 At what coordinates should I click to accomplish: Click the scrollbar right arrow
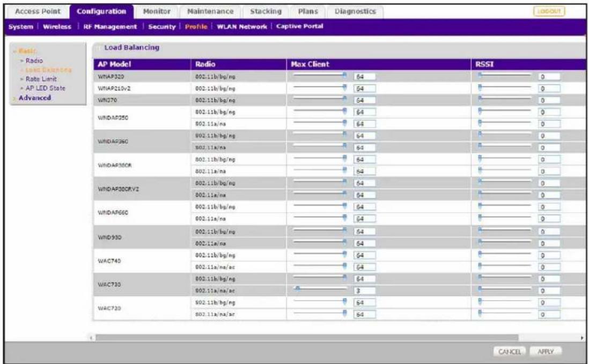coord(582,338)
